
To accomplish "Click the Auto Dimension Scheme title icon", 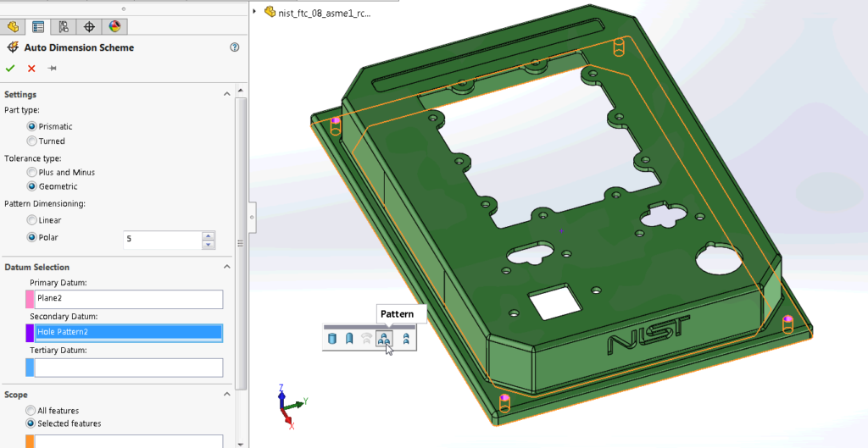I will click(x=12, y=47).
